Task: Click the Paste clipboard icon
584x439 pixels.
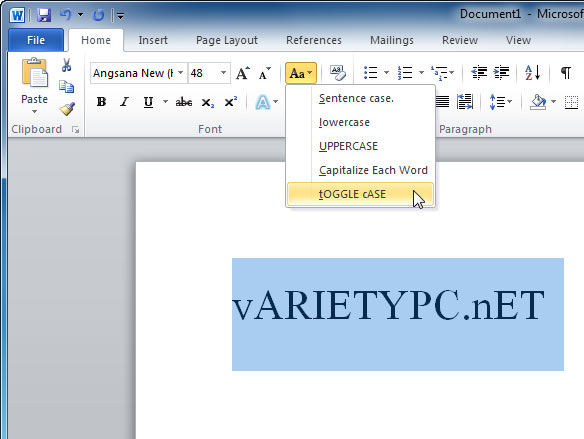Action: pyautogui.click(x=35, y=72)
